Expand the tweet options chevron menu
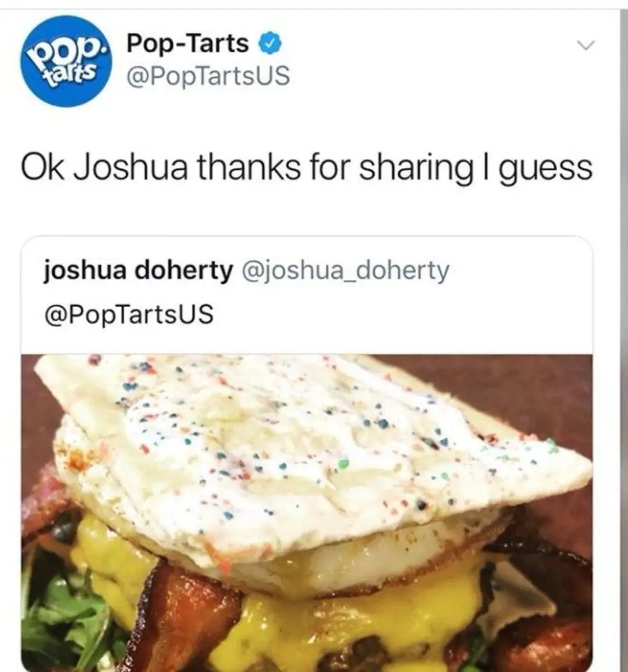 point(585,45)
